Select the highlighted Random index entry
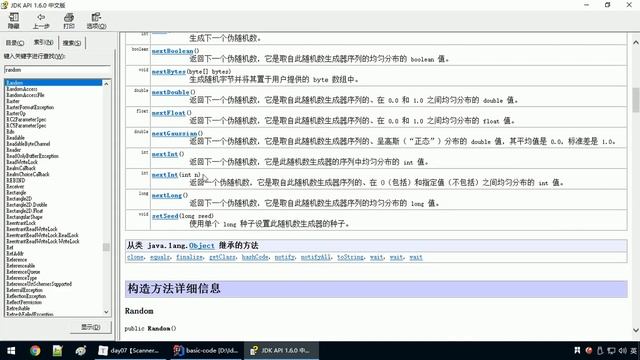The width and height of the screenshot is (640, 360). [53, 83]
